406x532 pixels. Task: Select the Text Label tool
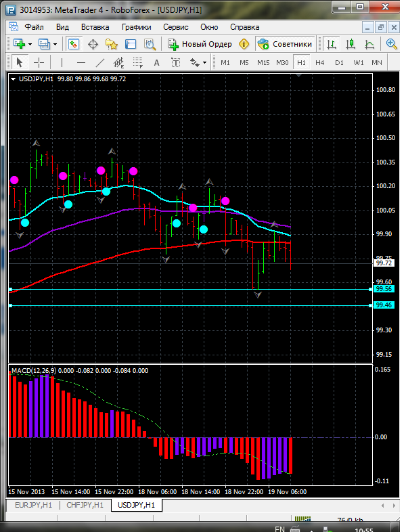175,62
